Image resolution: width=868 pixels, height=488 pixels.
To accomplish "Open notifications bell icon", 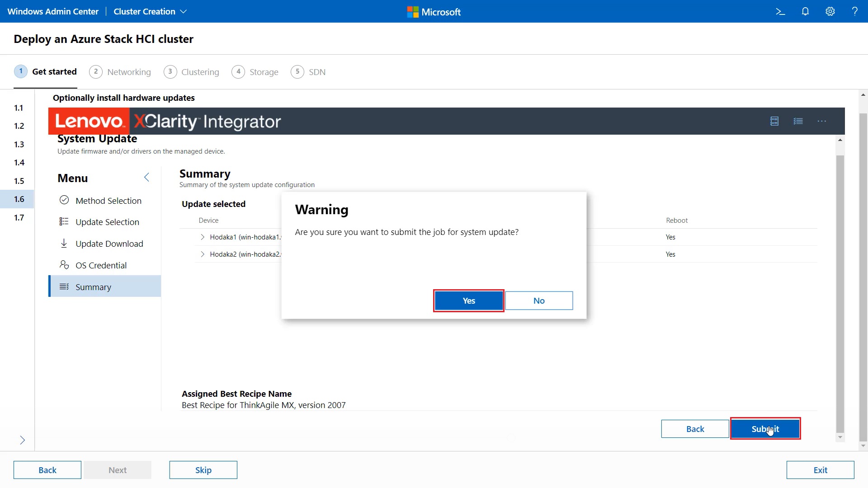I will [805, 11].
